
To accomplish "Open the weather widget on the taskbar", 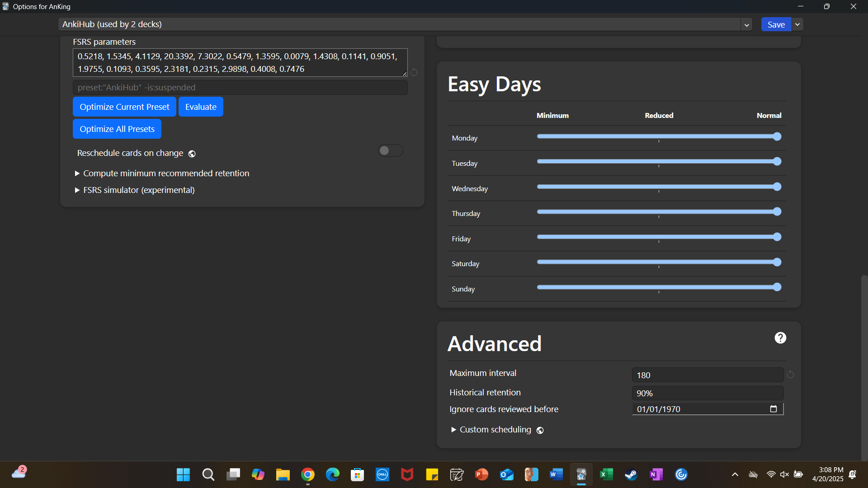I will (19, 473).
